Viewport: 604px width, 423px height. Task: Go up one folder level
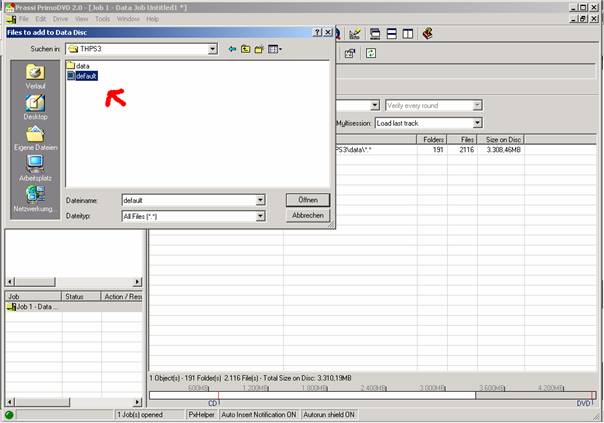click(x=245, y=48)
